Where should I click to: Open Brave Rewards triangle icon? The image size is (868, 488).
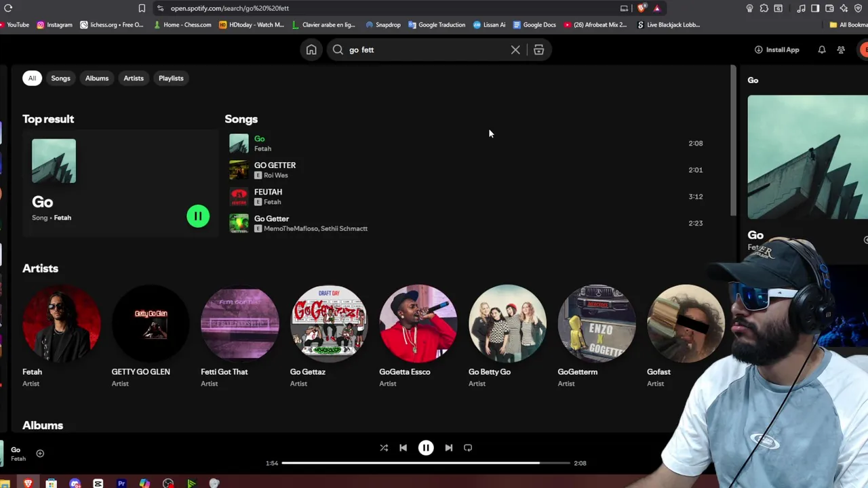[656, 8]
